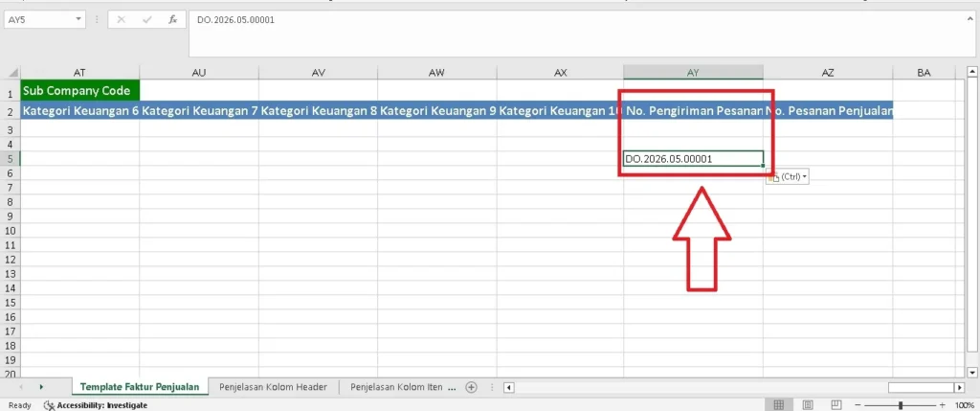The height and width of the screenshot is (411, 980).
Task: Click the Ready status indicator
Action: tap(20, 405)
